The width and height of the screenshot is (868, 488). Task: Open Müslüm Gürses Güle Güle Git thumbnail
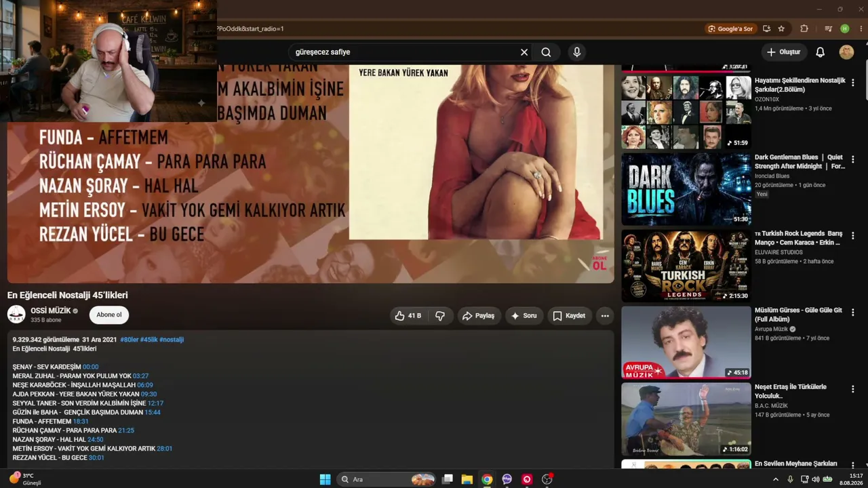pyautogui.click(x=686, y=342)
